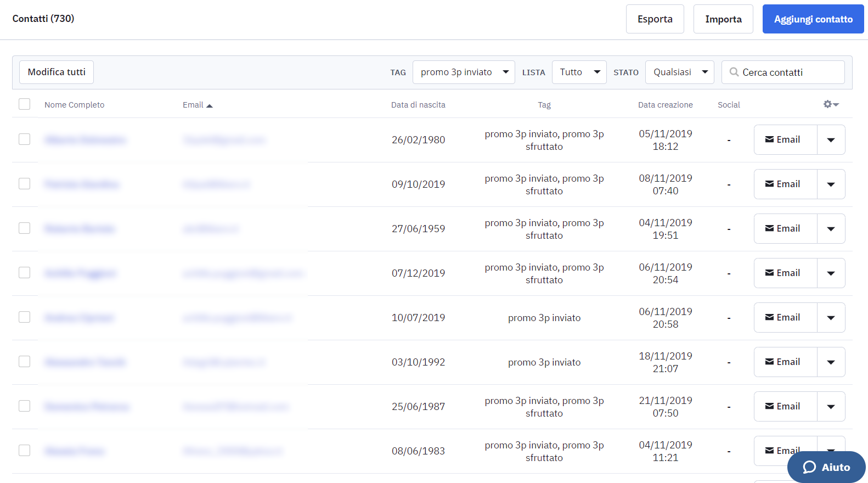Select all contacts with header checkbox

(x=25, y=104)
